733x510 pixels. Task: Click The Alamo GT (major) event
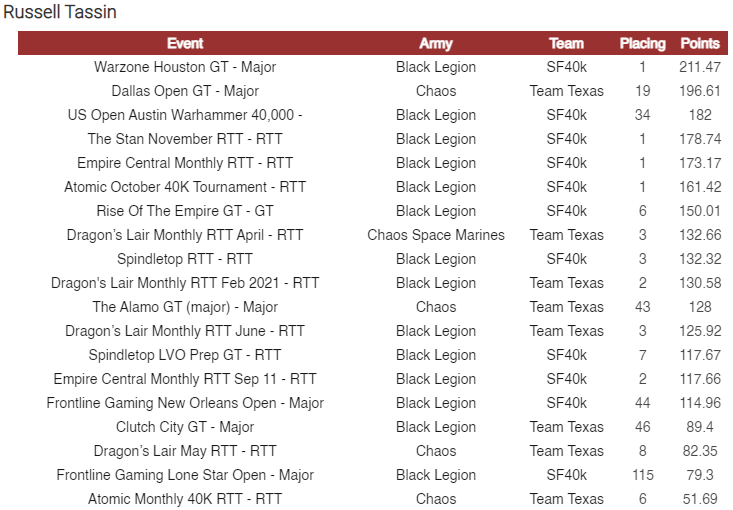coord(185,307)
